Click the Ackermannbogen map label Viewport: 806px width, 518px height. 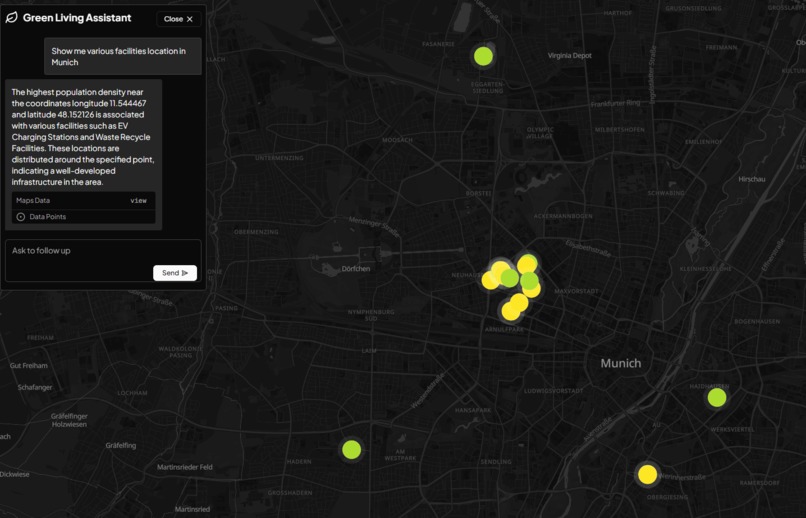[x=563, y=216]
